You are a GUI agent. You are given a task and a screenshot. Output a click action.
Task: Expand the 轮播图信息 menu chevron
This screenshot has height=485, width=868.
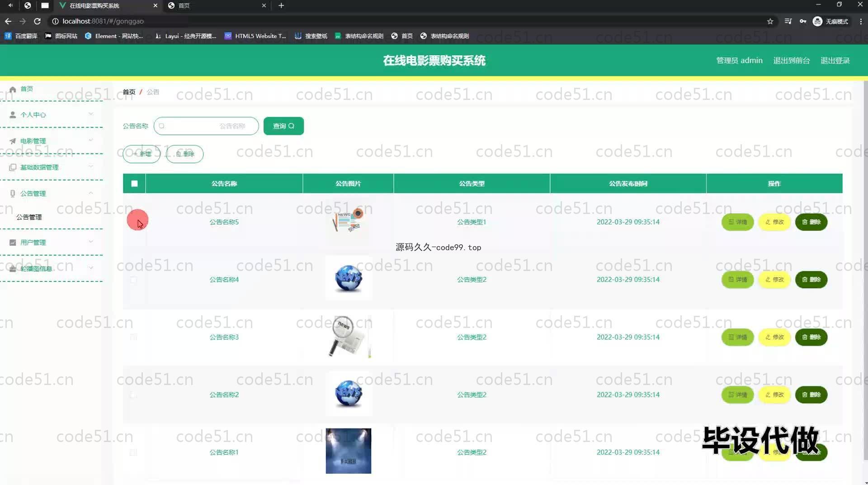(x=91, y=268)
